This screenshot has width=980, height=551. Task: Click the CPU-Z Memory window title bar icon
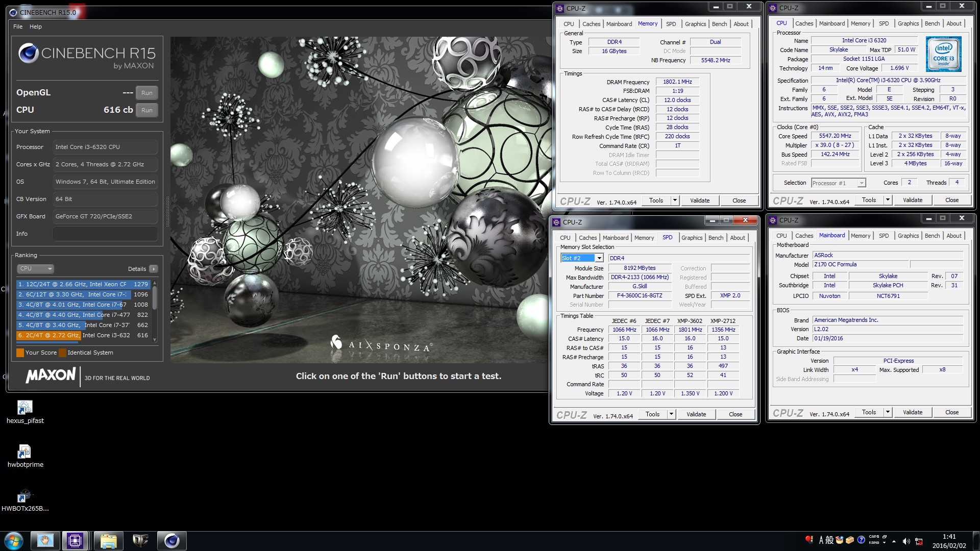click(560, 8)
